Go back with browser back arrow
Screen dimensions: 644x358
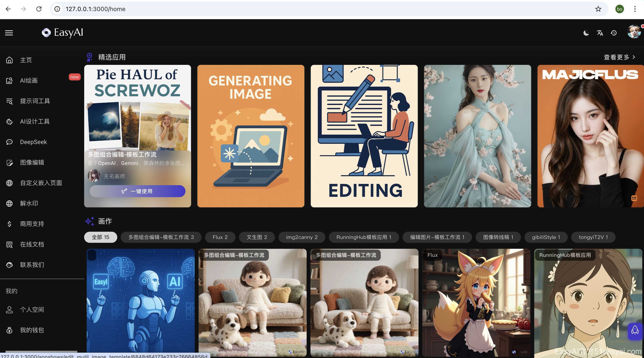click(8, 9)
